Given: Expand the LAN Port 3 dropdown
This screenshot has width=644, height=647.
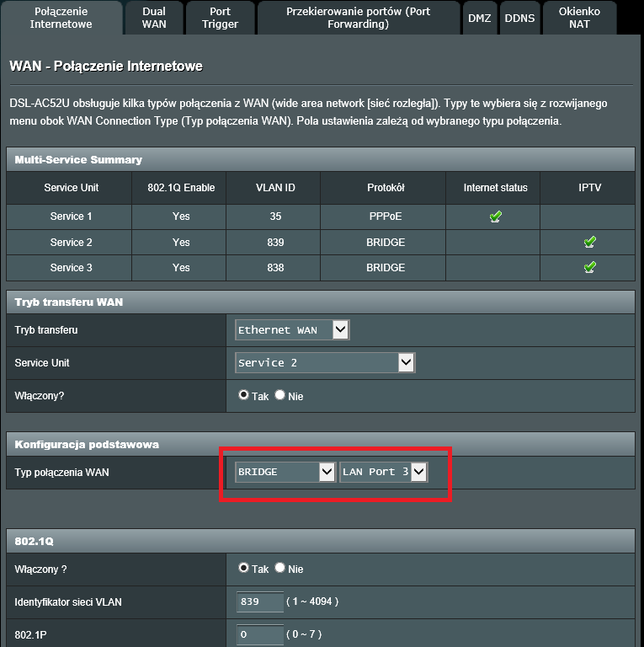Looking at the screenshot, I should click(x=383, y=472).
